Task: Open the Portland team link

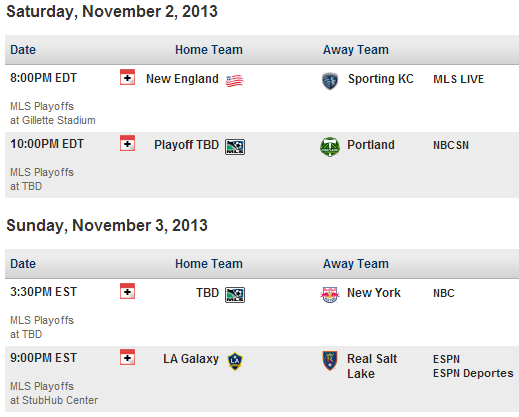Action: click(x=371, y=145)
